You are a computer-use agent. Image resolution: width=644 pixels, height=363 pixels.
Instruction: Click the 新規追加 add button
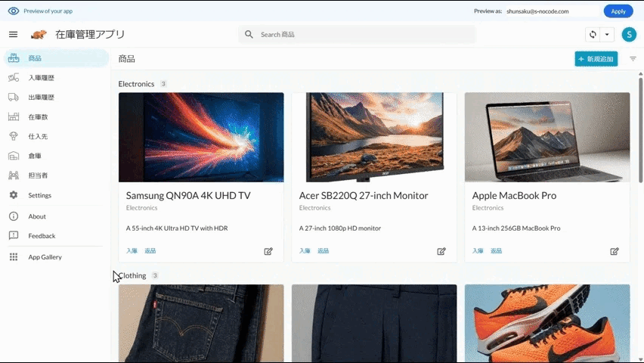[596, 59]
